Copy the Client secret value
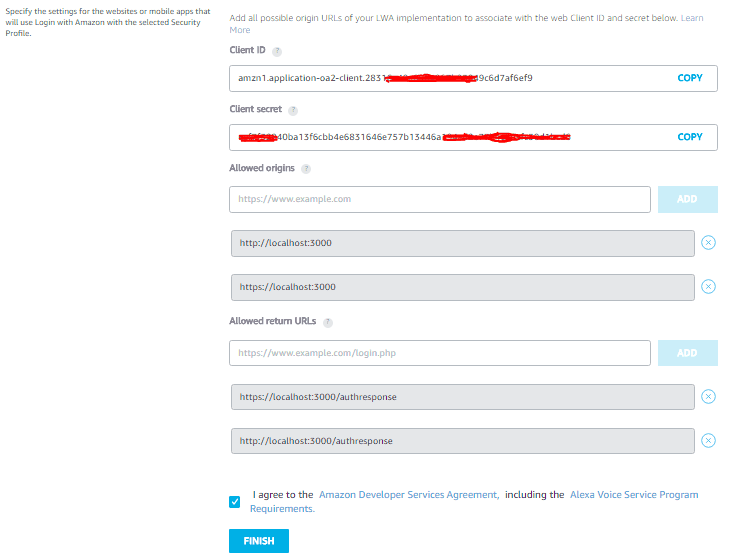 coord(690,137)
